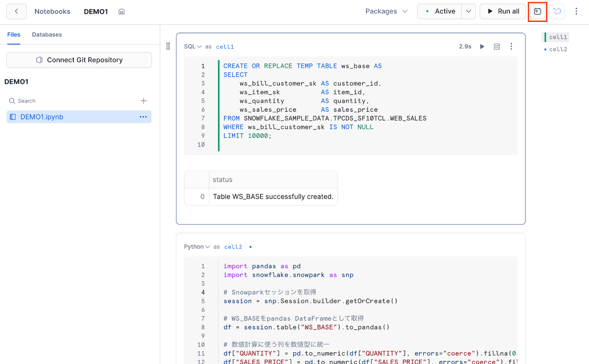
Task: Open the scheduler calendar icon
Action: point(537,11)
